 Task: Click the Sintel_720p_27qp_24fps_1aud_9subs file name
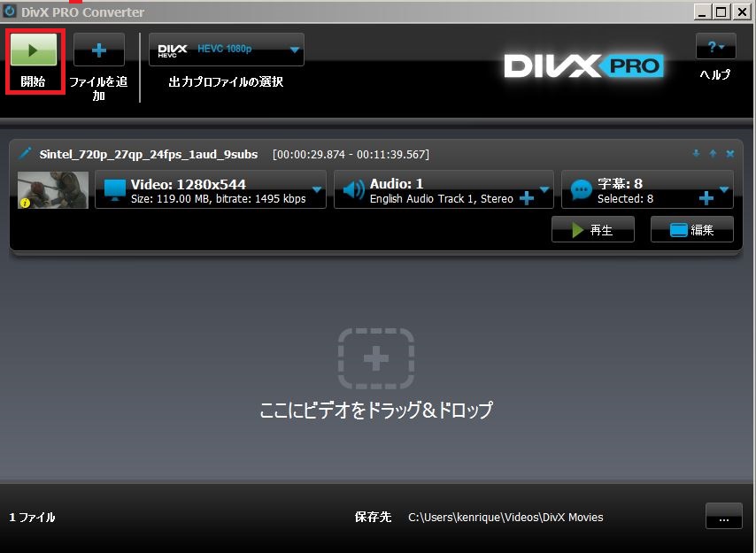pyautogui.click(x=149, y=154)
